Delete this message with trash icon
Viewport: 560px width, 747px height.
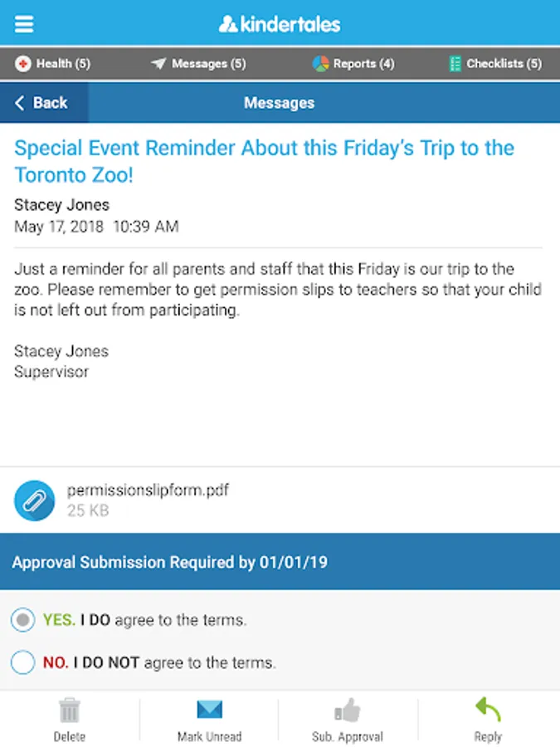point(70,719)
